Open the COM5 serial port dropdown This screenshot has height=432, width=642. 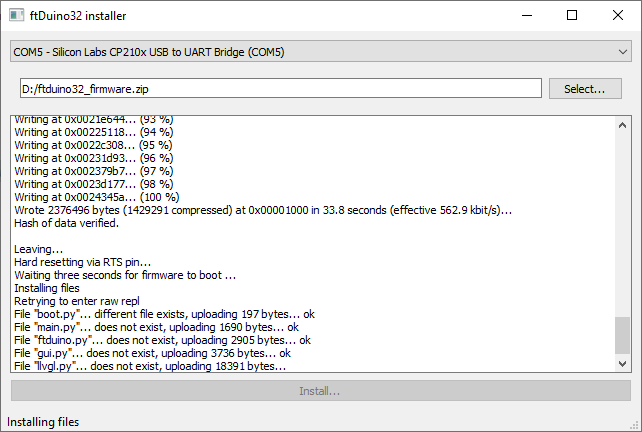pyautogui.click(x=321, y=52)
